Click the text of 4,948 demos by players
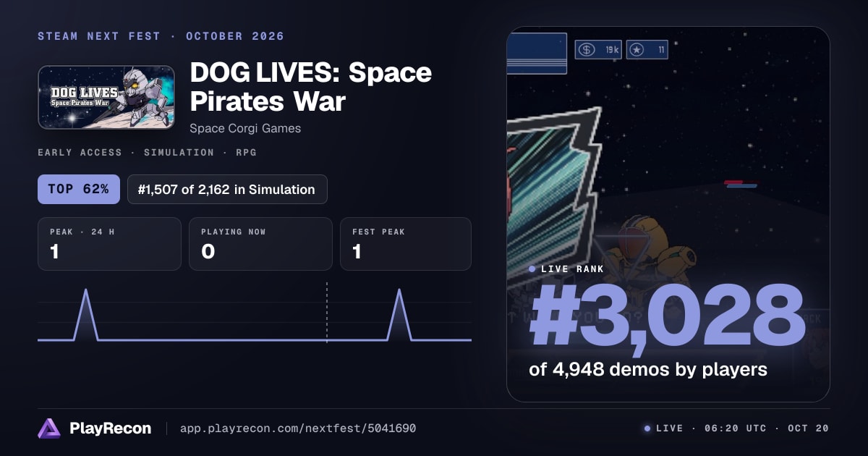Screen dimensions: 868x456 point(648,369)
